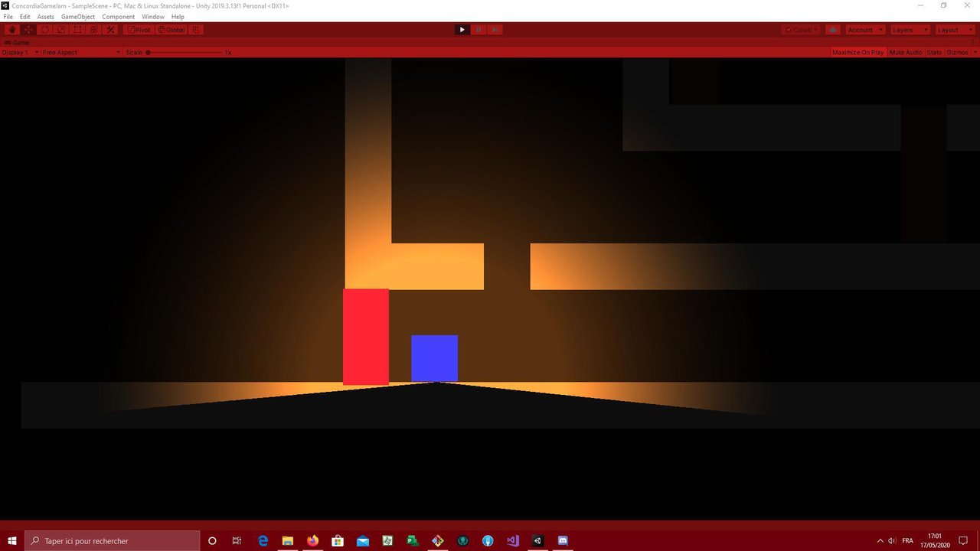Toggle Gizmos in Game view

coord(956,52)
